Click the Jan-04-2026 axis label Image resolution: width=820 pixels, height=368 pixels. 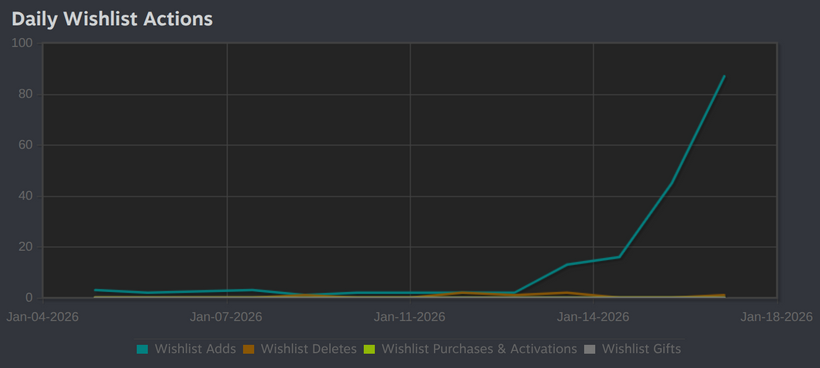point(43,317)
